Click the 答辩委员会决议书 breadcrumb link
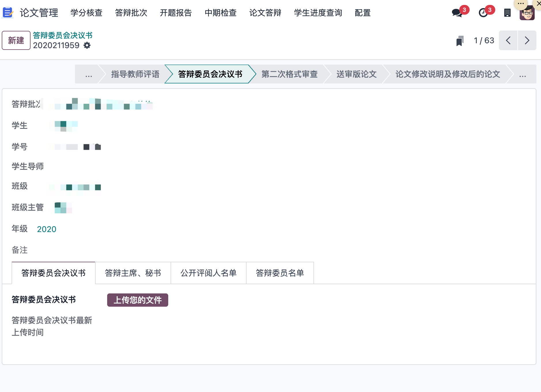This screenshot has height=392, width=541. [63, 35]
